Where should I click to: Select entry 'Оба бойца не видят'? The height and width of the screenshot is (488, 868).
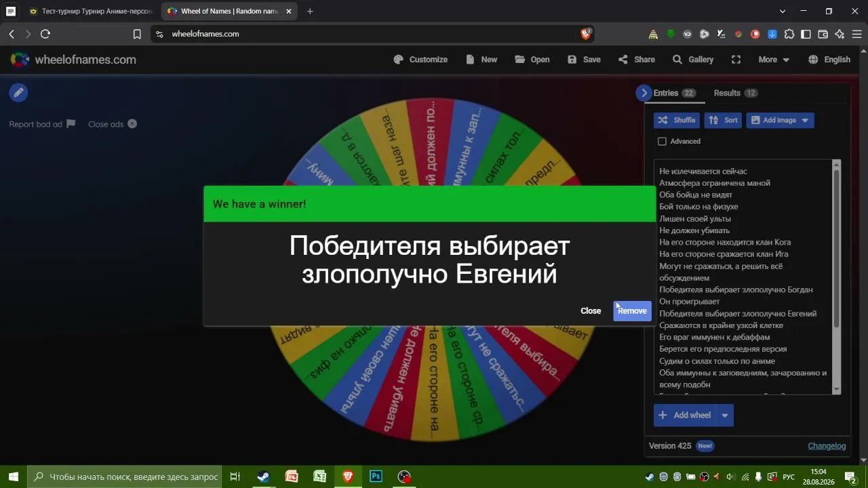coord(695,195)
